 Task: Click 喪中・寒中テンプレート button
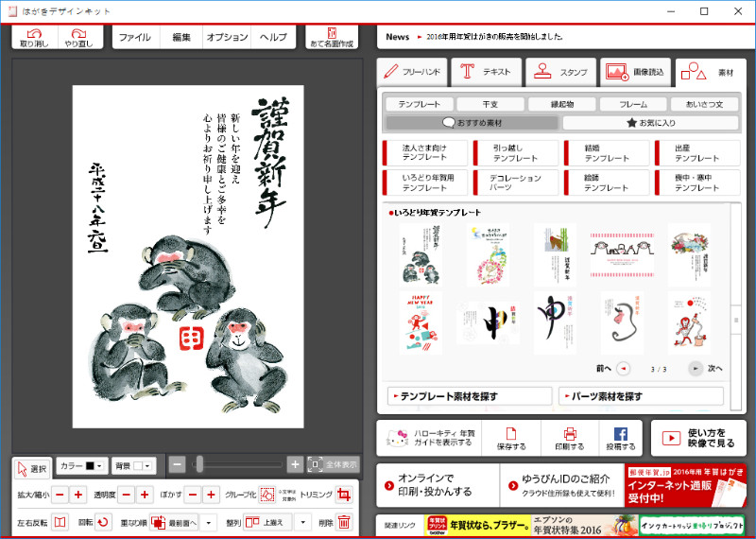tap(697, 183)
